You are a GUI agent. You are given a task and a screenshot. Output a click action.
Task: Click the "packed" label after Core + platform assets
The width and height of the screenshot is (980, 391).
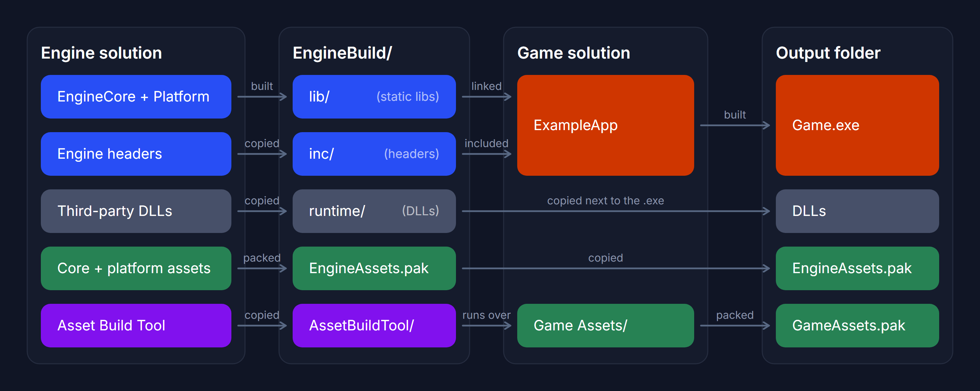(x=262, y=258)
